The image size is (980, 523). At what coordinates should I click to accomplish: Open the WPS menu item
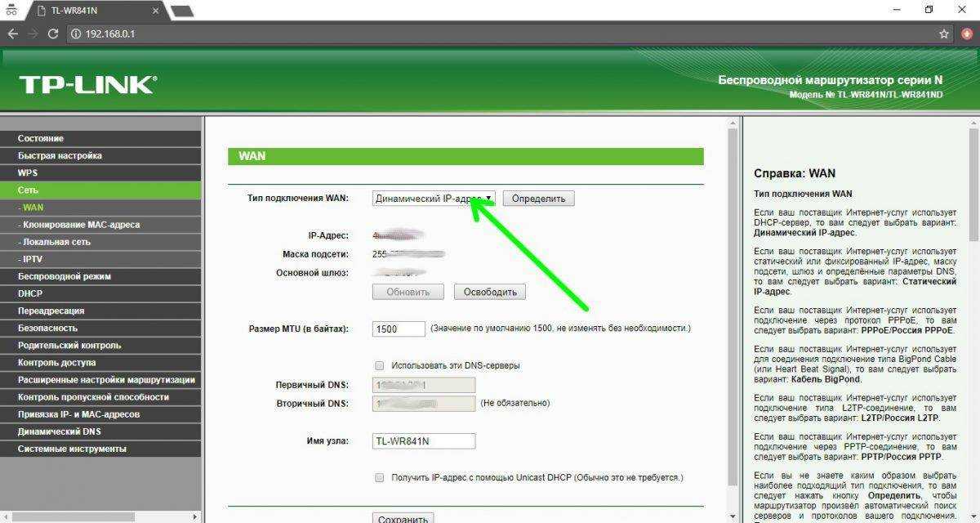[x=100, y=172]
